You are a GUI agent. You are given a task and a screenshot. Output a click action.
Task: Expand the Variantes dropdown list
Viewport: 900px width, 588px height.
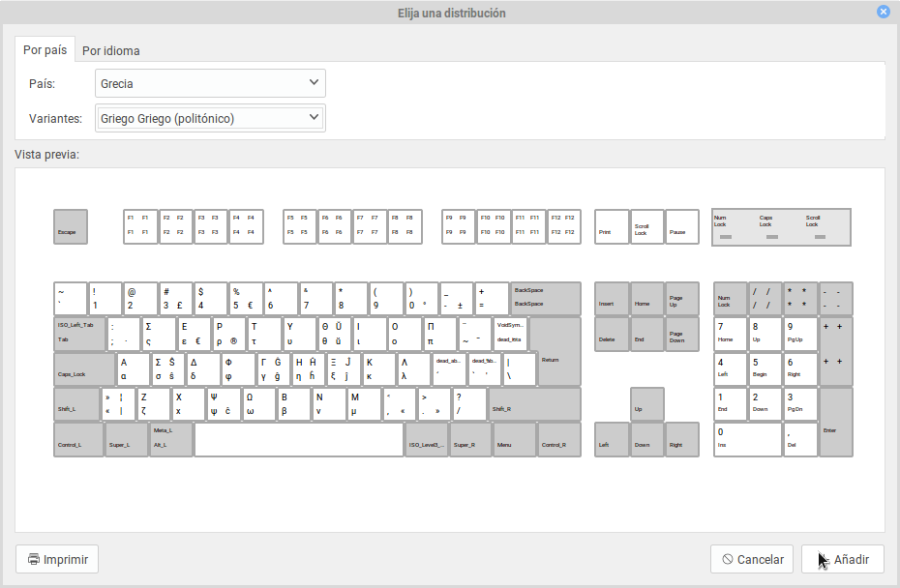(210, 118)
